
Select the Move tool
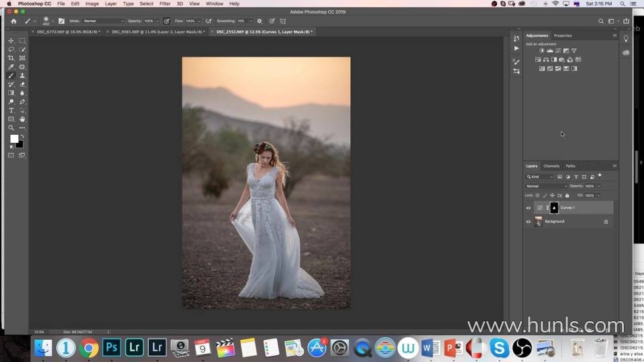(x=11, y=41)
